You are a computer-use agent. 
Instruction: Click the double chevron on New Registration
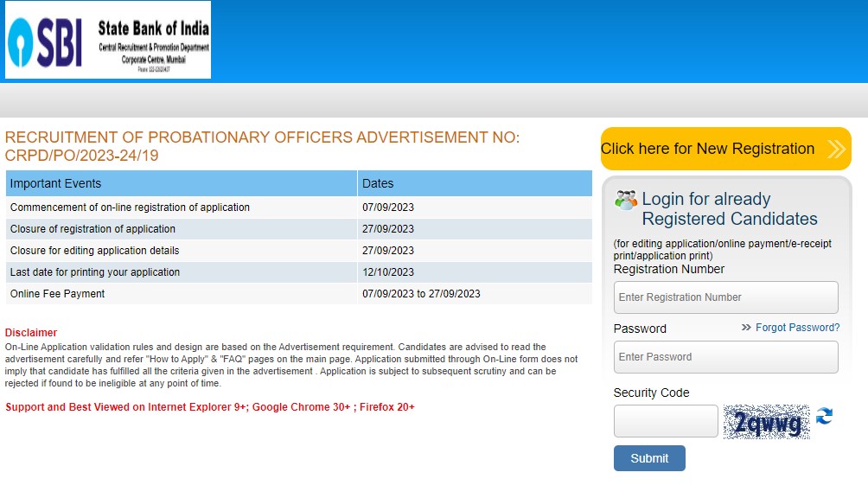[835, 149]
